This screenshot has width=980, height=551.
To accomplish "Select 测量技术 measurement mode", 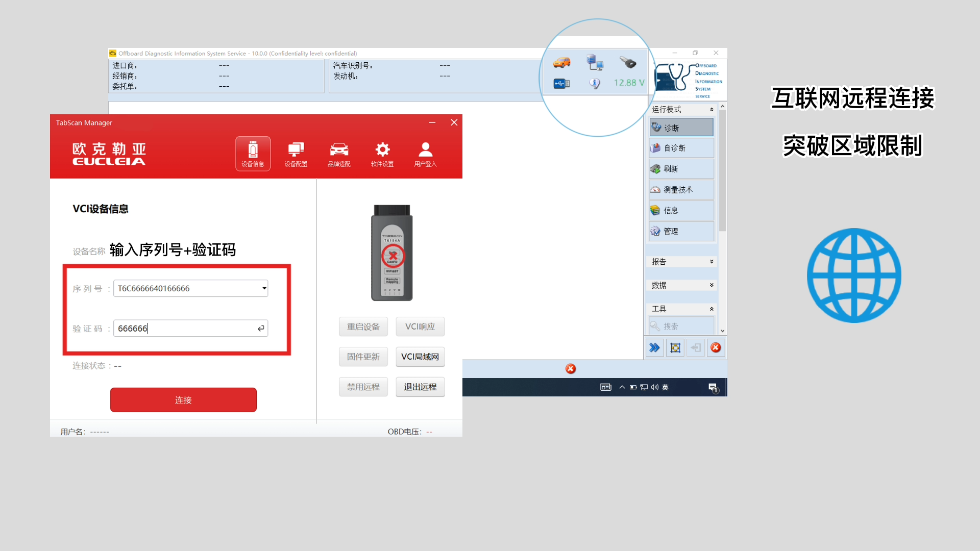I will coord(681,190).
